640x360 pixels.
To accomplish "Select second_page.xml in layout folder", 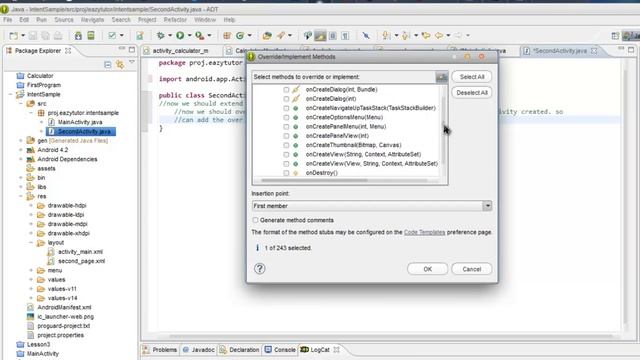I will pyautogui.click(x=81, y=261).
